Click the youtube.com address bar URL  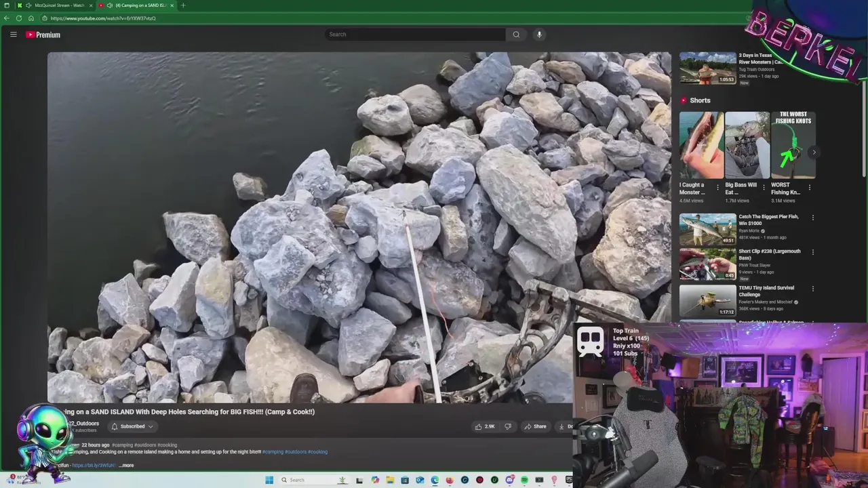tap(103, 18)
